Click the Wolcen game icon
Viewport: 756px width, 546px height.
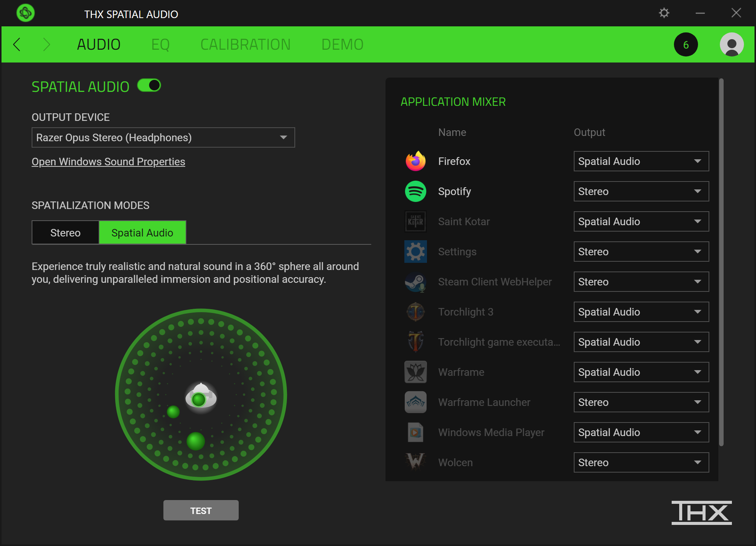(x=415, y=462)
